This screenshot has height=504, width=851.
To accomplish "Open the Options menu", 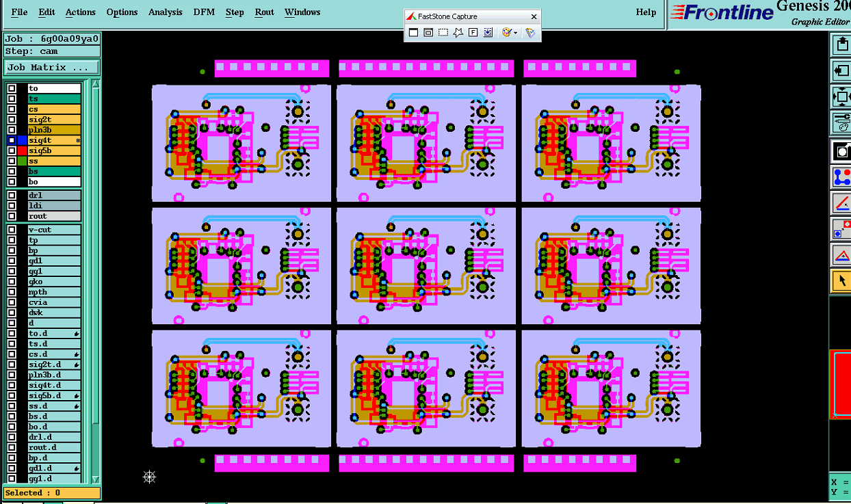I will point(122,12).
